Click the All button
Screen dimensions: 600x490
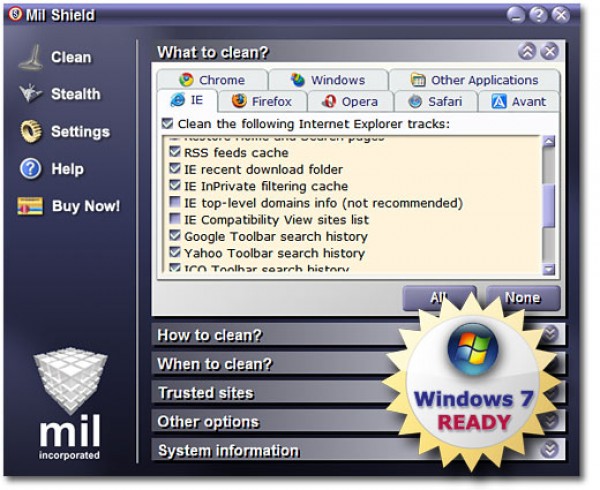click(x=439, y=298)
